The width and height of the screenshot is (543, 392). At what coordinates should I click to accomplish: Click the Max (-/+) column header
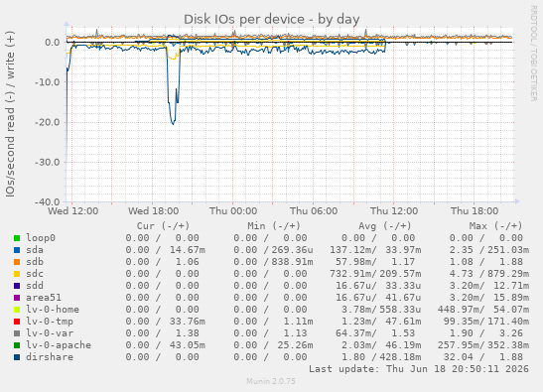495,226
